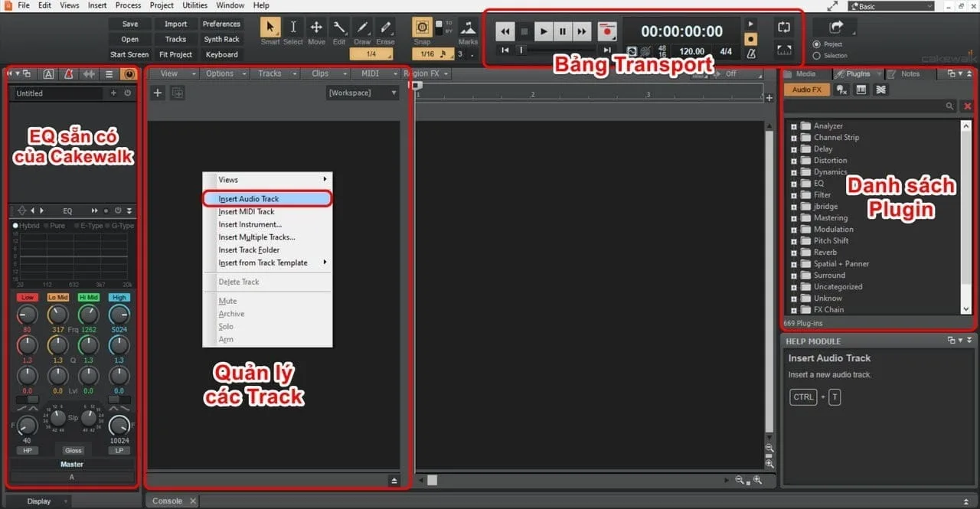Viewport: 980px width, 509px height.
Task: Expand the Analyzer plugin folder
Action: (794, 126)
